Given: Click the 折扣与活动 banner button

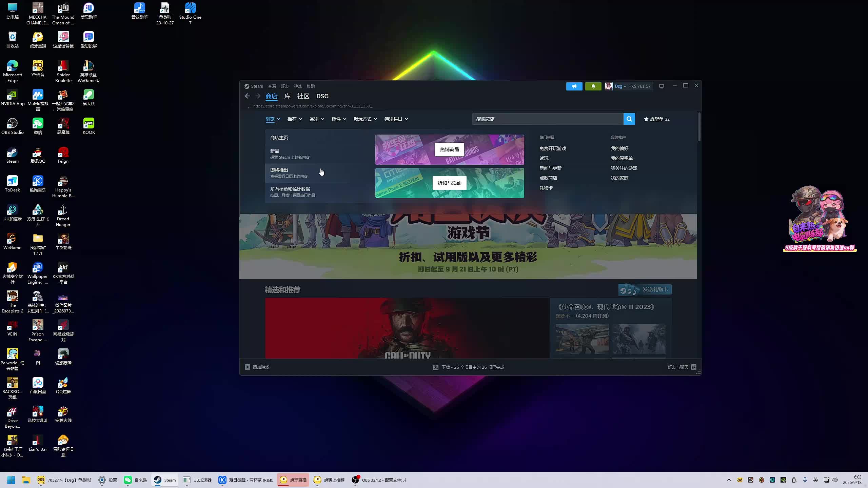Looking at the screenshot, I should click(x=450, y=183).
